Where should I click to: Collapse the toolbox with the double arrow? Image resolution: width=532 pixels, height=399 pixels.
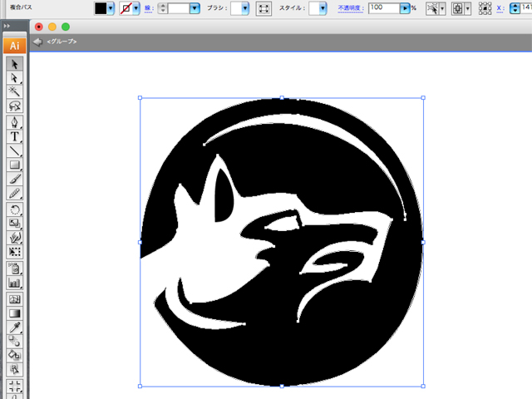7,26
